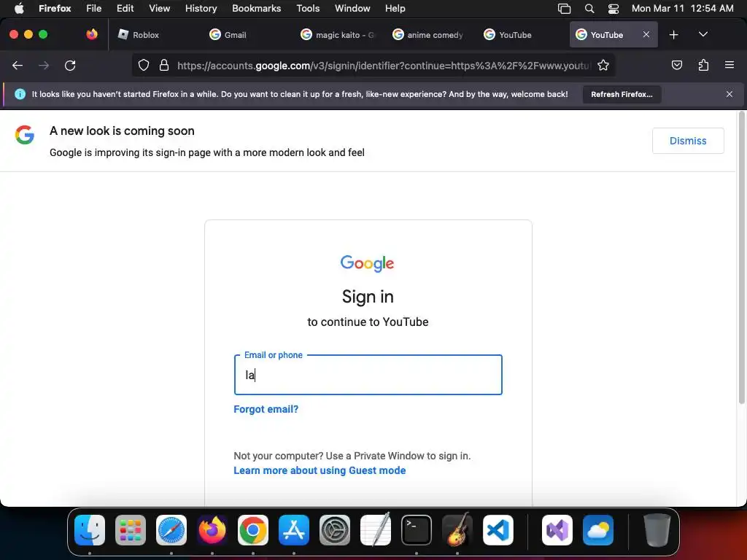Open the Tools menu

coord(308,8)
